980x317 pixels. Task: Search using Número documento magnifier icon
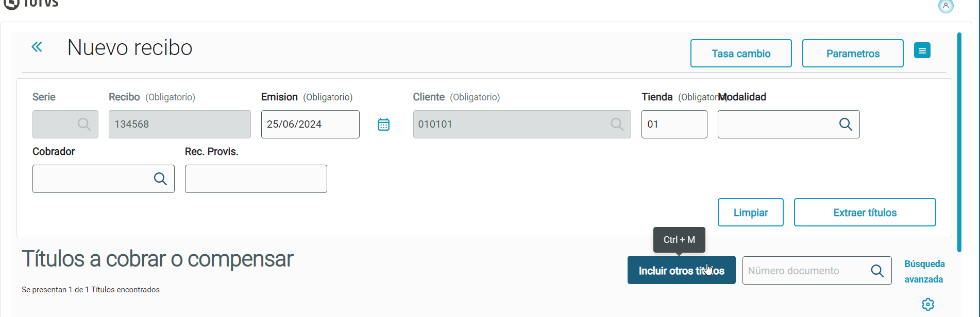[877, 271]
